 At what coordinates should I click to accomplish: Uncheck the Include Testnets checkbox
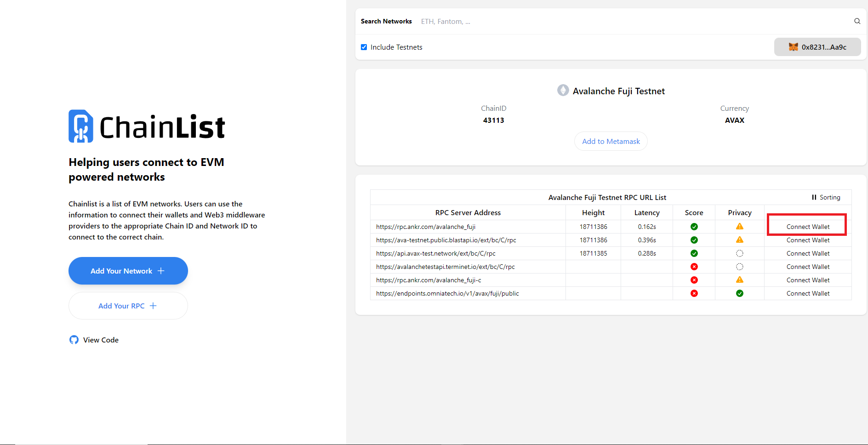[364, 47]
